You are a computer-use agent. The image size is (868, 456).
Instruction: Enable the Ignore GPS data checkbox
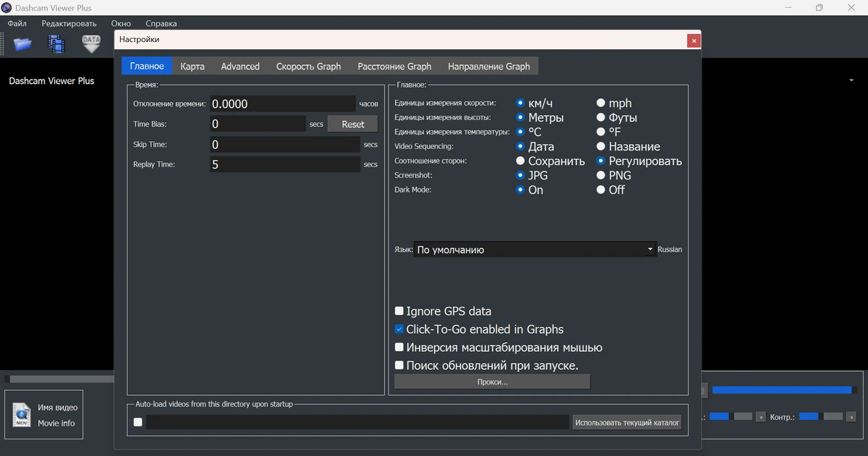click(x=399, y=311)
